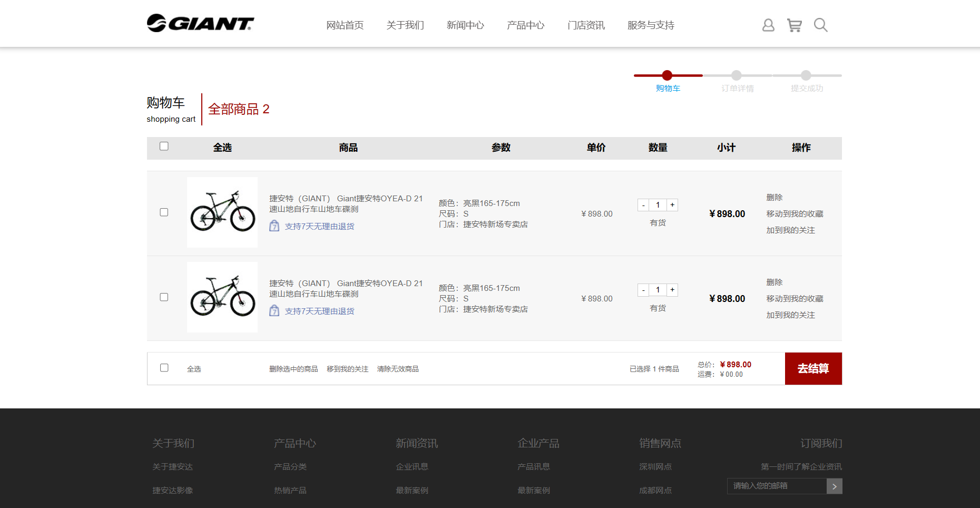Click 移到我的关注 in bottom bar

(x=347, y=369)
